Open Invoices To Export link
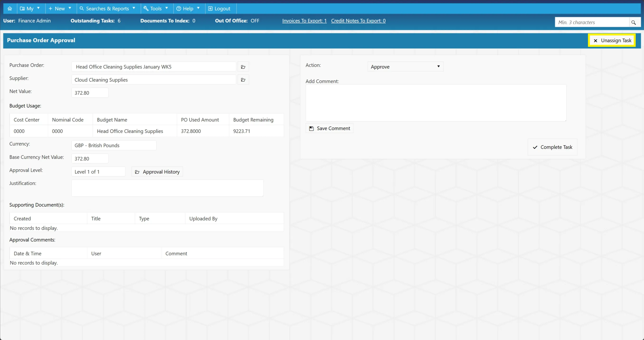 click(304, 21)
